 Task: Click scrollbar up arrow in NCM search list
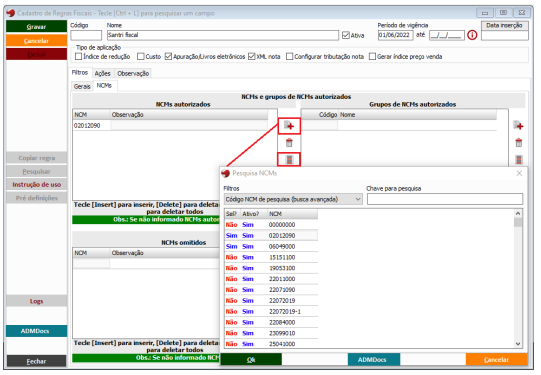click(x=518, y=214)
